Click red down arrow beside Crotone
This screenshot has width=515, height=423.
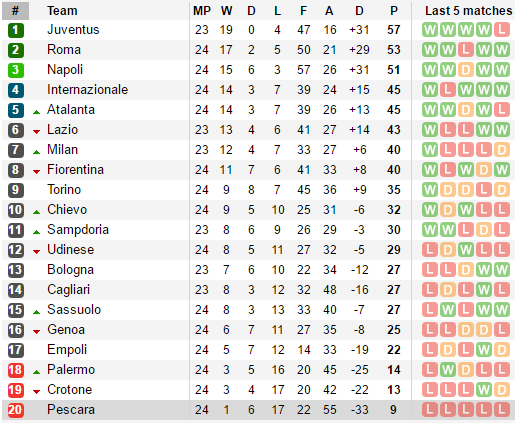pyautogui.click(x=37, y=392)
